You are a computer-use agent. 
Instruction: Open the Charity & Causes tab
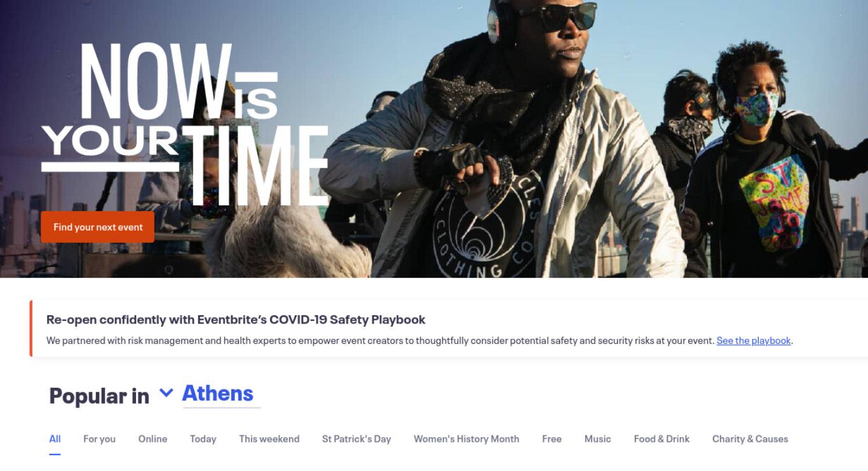pyautogui.click(x=750, y=439)
